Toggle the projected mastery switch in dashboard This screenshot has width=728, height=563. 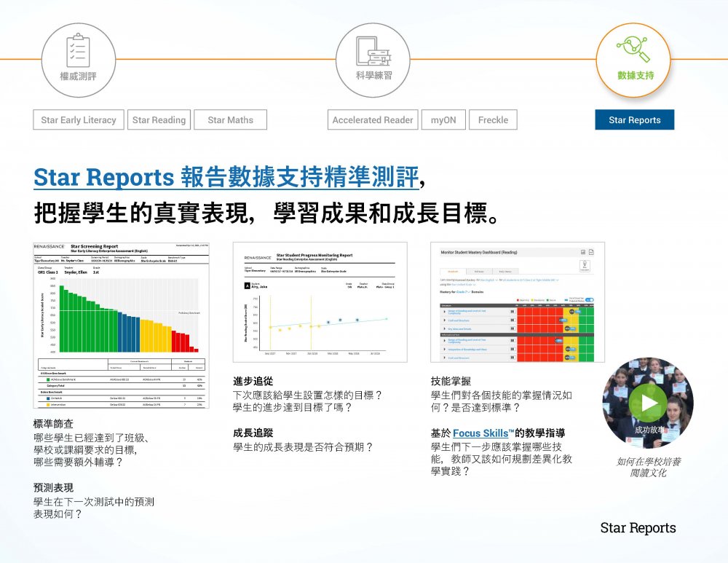[x=589, y=299]
